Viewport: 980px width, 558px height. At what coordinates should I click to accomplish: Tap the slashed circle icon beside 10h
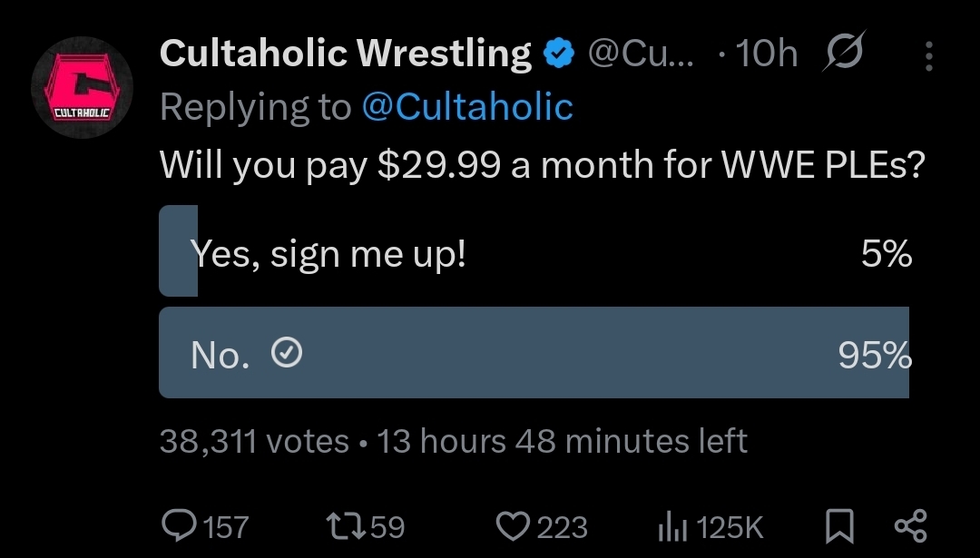(x=843, y=55)
